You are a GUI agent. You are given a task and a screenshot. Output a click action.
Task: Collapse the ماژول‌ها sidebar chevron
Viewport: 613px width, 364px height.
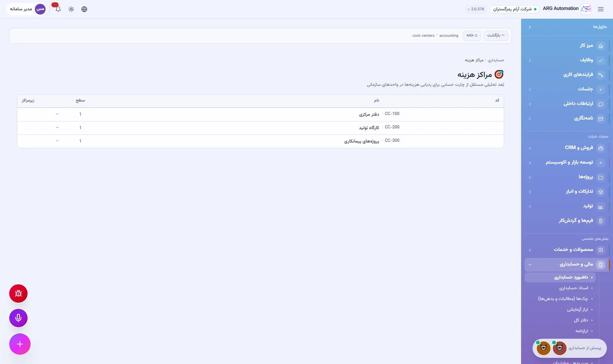[530, 27]
